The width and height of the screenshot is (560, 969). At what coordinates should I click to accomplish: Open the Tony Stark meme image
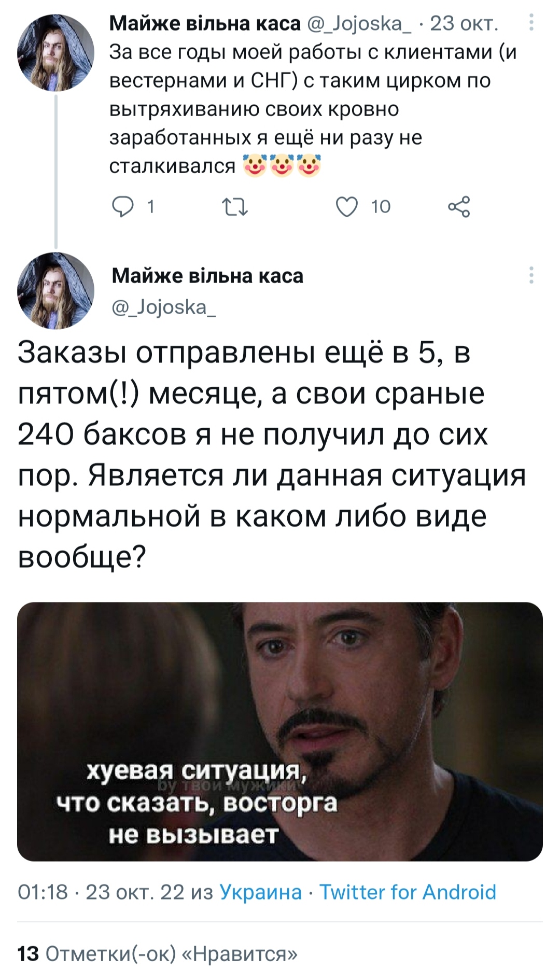click(x=280, y=732)
